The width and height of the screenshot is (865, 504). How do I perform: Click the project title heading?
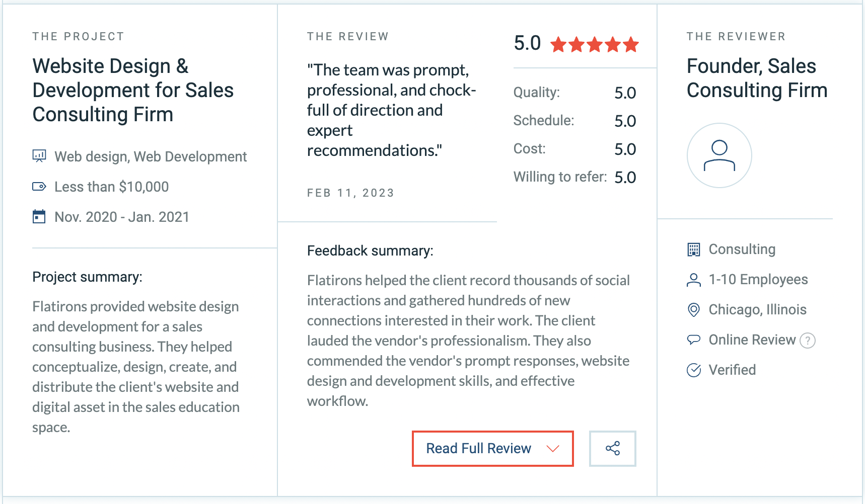click(133, 90)
